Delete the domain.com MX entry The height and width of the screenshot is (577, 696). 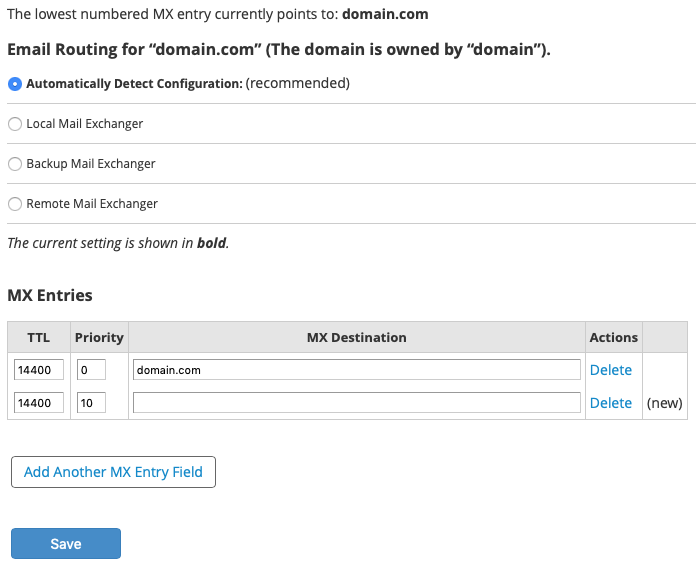[x=610, y=370]
